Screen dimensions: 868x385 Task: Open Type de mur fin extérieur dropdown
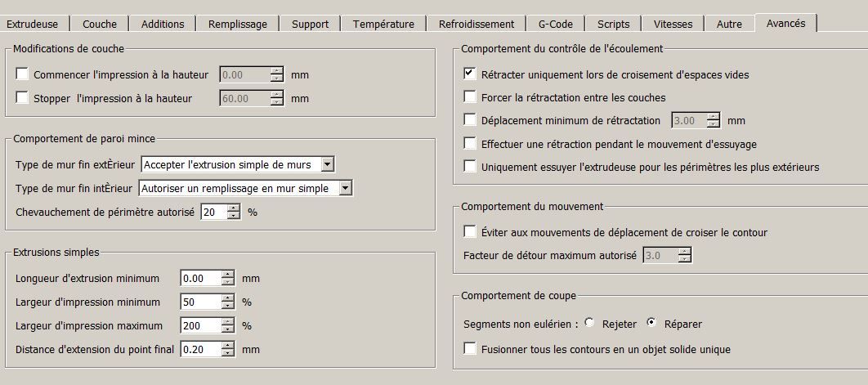tap(327, 164)
